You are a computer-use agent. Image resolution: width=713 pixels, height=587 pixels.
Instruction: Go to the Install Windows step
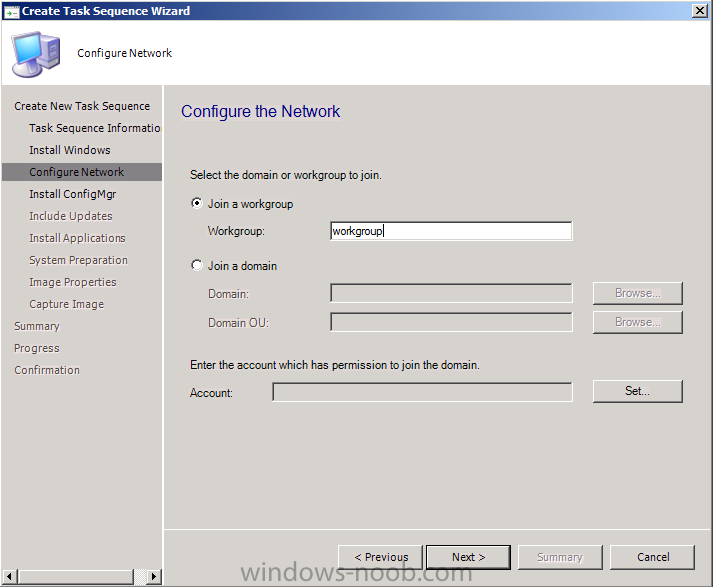(70, 150)
